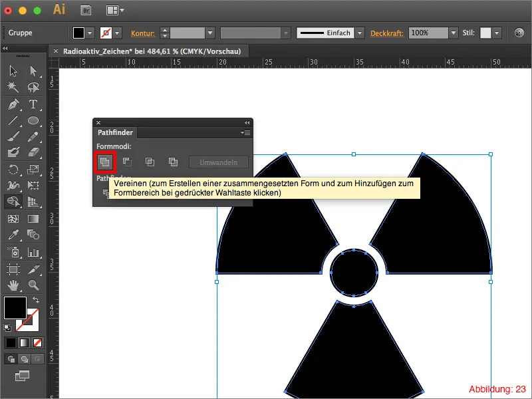
Task: Choose the Column Graph tool
Action: coord(33,252)
